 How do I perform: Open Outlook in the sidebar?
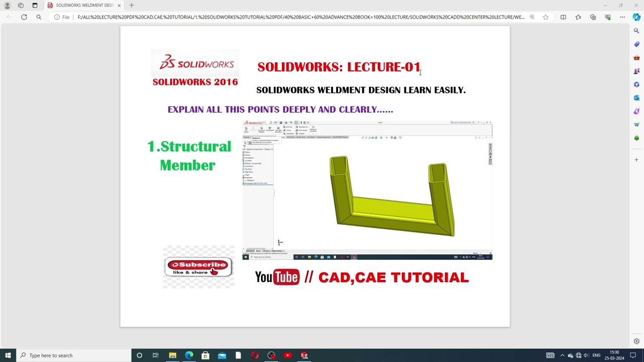[x=636, y=98]
